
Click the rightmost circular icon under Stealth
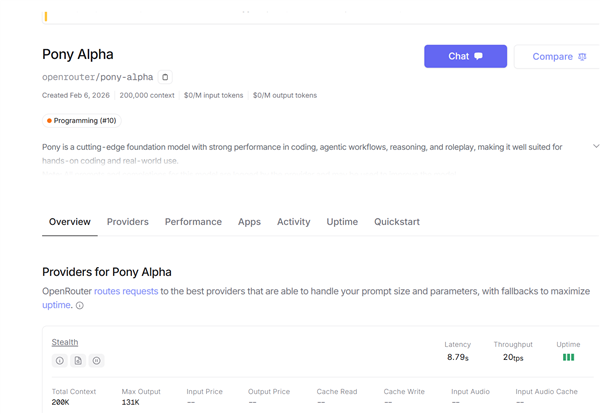pos(96,360)
